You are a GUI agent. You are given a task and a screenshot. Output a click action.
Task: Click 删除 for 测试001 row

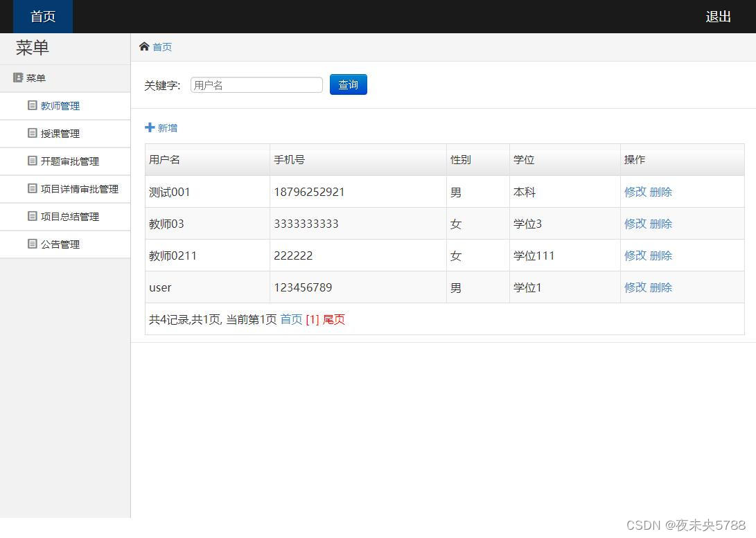point(660,192)
